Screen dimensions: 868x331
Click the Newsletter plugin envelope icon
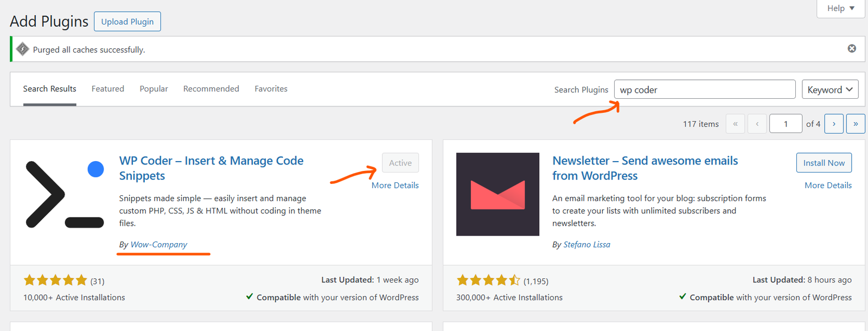tap(497, 194)
